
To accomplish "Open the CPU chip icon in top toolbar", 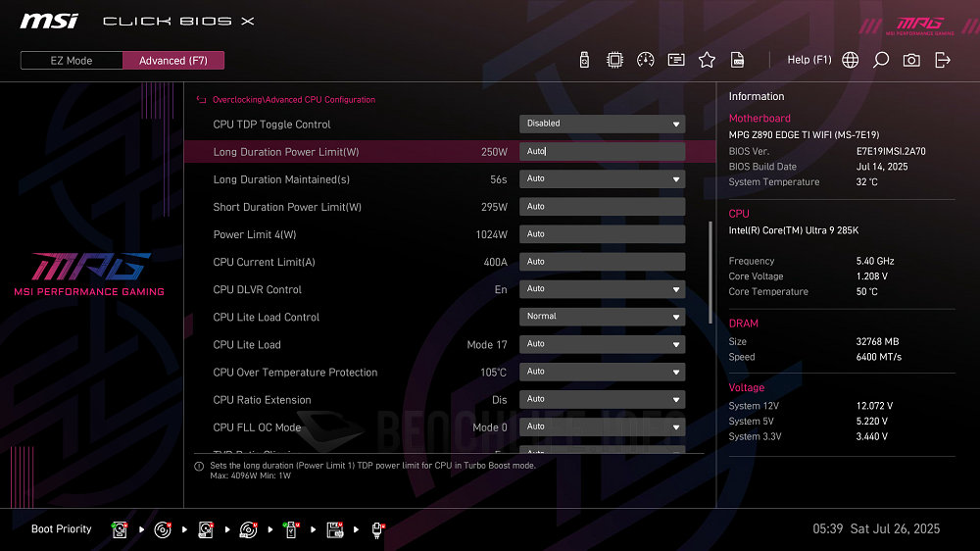I will click(615, 60).
